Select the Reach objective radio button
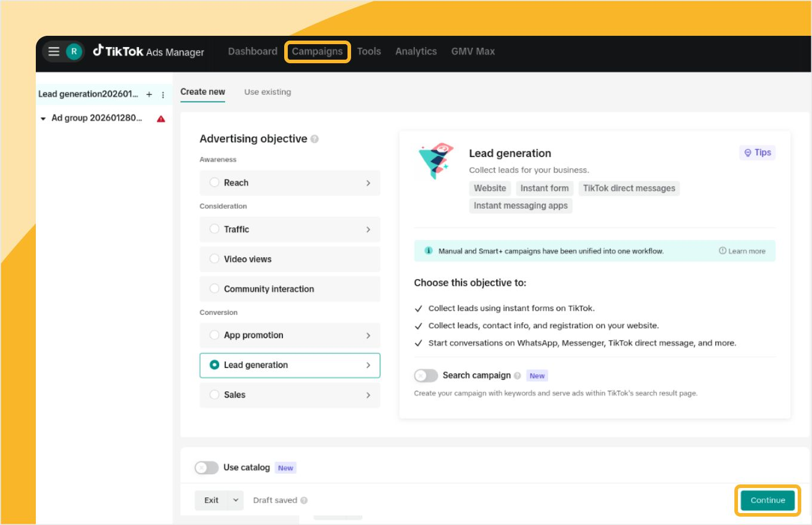The height and width of the screenshot is (525, 812). (214, 183)
